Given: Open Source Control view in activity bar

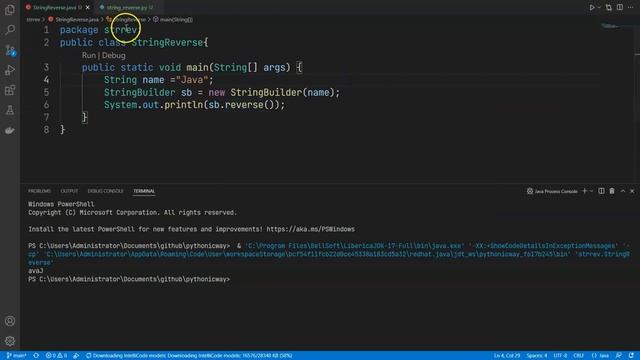Looking at the screenshot, I should (10, 50).
